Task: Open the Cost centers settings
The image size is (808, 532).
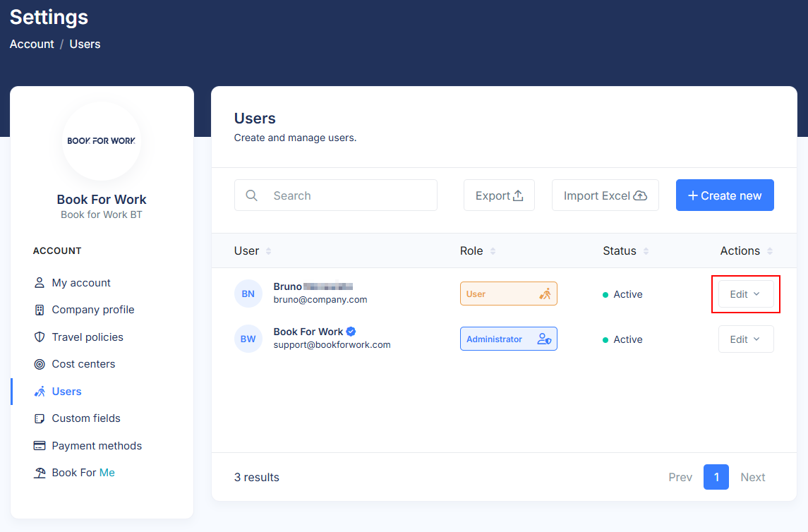Action: 74,364
